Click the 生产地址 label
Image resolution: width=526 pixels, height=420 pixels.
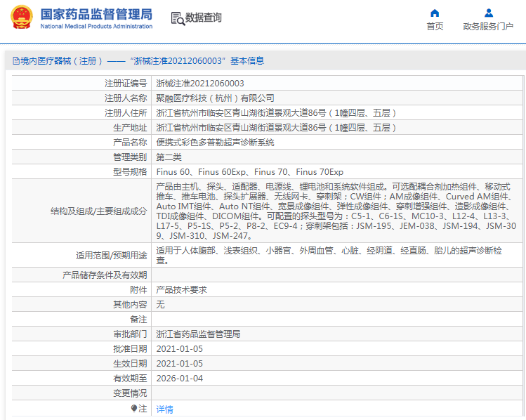[130, 128]
